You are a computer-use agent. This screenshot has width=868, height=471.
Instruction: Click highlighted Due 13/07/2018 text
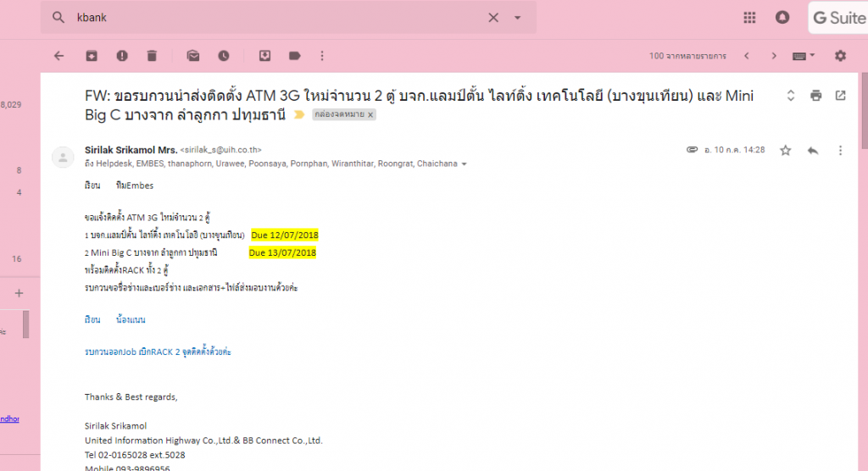pyautogui.click(x=282, y=253)
